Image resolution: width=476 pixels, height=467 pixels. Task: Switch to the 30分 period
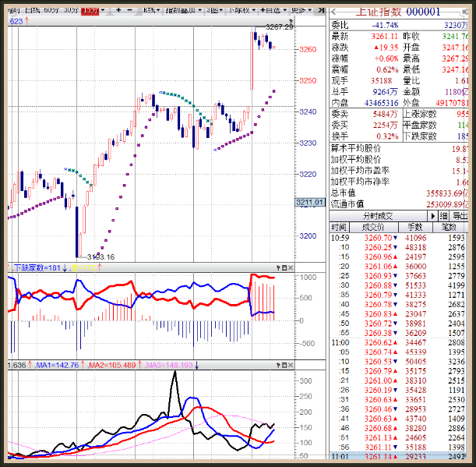point(72,10)
